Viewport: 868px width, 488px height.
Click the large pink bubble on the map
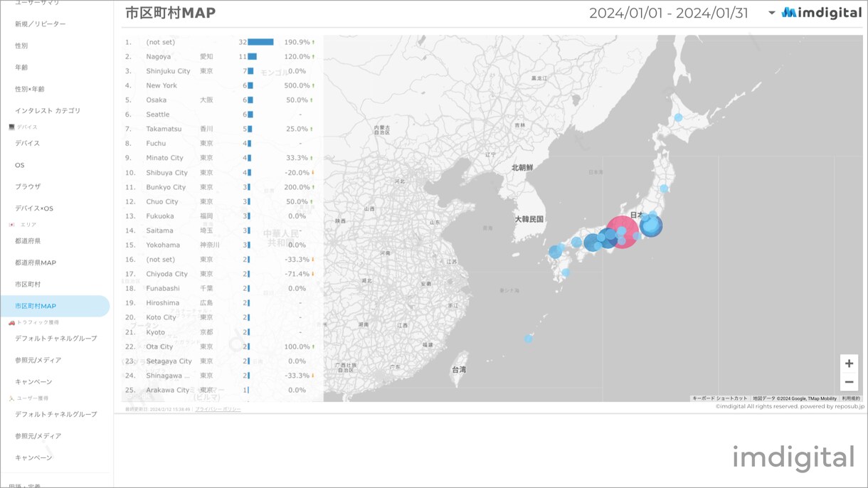click(621, 233)
